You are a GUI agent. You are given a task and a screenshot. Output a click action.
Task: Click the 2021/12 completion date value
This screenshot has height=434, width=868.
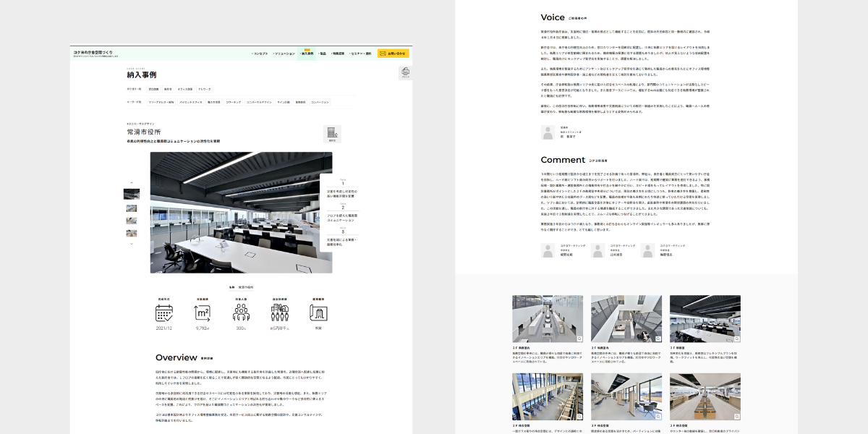tap(164, 328)
